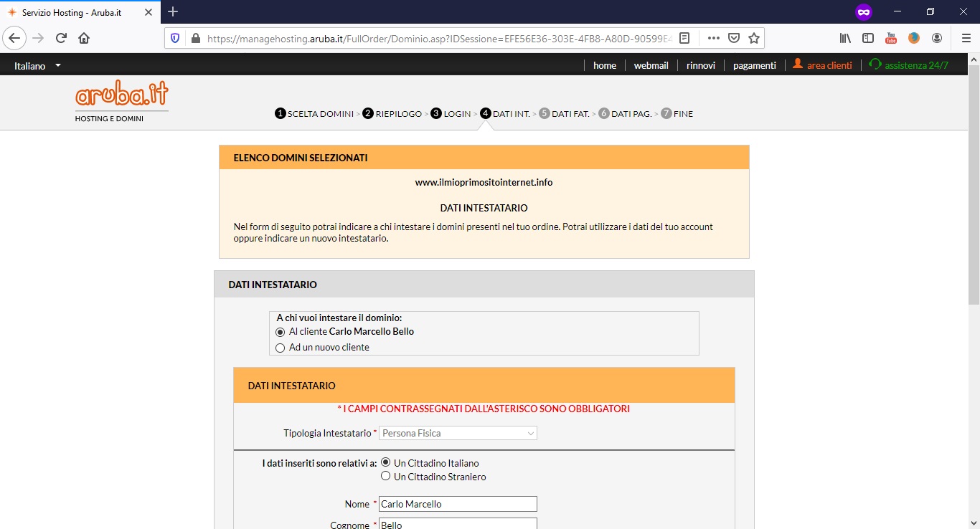Click the padlock site security icon
The width and height of the screenshot is (980, 529).
(x=194, y=38)
